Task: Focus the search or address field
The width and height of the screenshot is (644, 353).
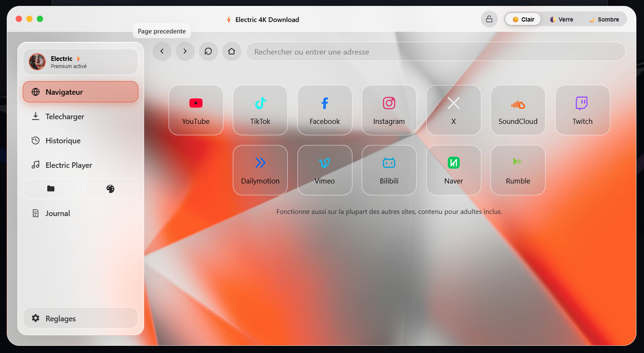Action: pos(436,52)
